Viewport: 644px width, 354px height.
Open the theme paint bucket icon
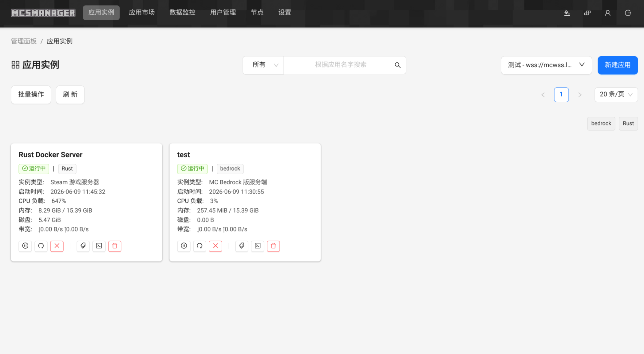[567, 13]
